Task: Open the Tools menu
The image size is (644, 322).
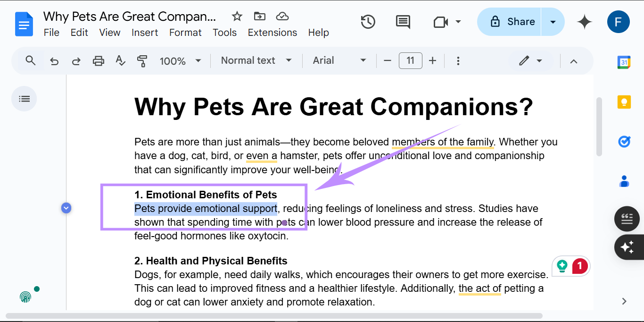Action: click(224, 33)
